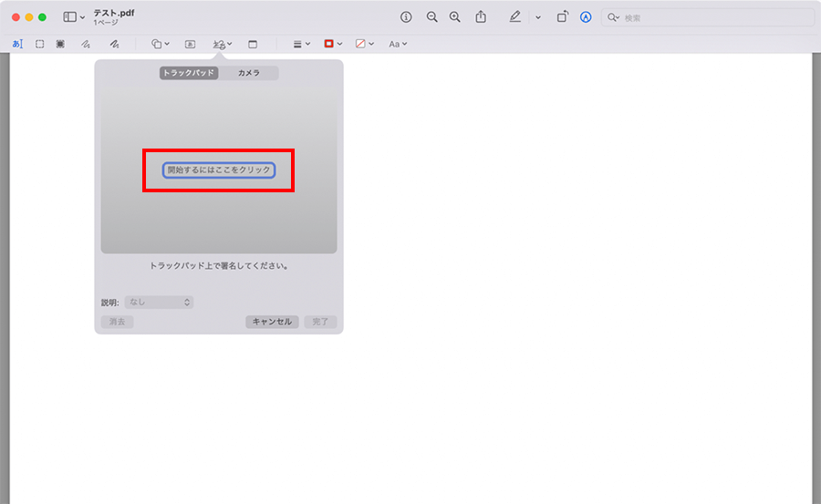The width and height of the screenshot is (821, 504).
Task: Expand the highlight options chevron
Action: click(537, 17)
